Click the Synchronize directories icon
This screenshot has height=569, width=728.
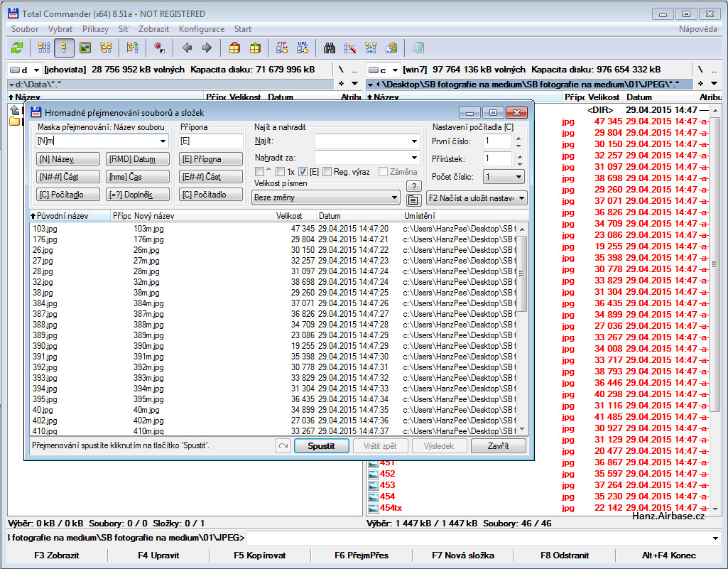pos(371,48)
